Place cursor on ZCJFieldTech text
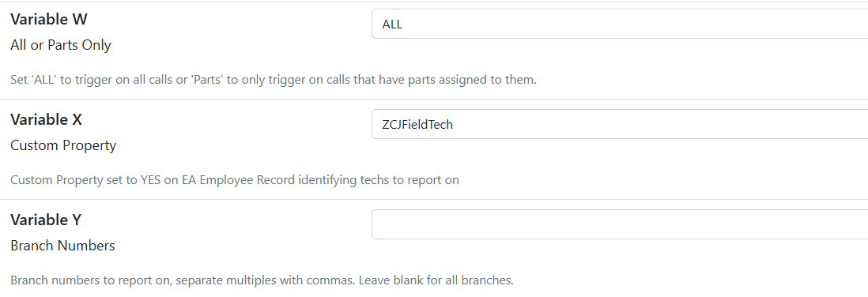The image size is (868, 297). coord(417,125)
